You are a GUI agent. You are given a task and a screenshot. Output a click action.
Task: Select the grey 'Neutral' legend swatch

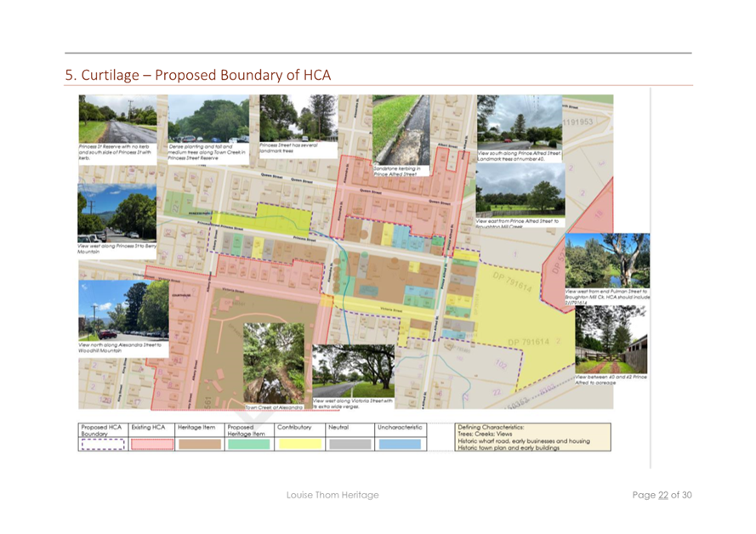tap(349, 444)
